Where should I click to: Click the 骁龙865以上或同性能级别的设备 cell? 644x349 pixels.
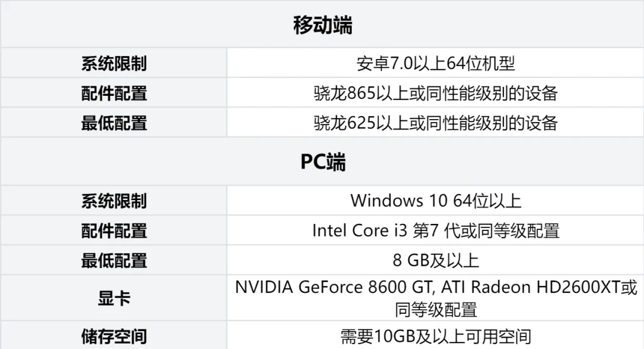click(435, 93)
